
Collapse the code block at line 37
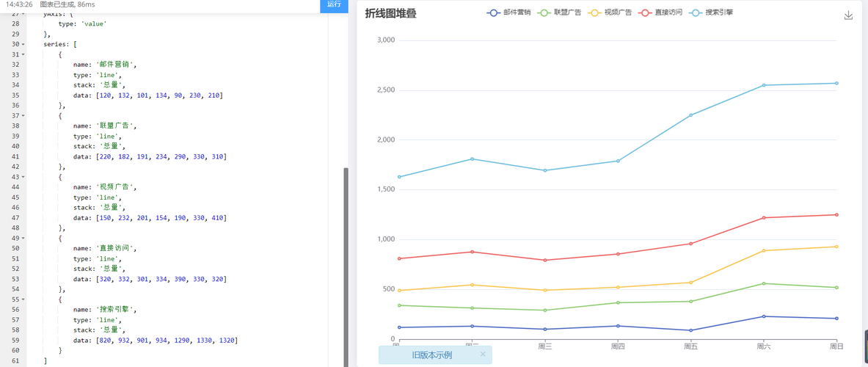coord(23,115)
